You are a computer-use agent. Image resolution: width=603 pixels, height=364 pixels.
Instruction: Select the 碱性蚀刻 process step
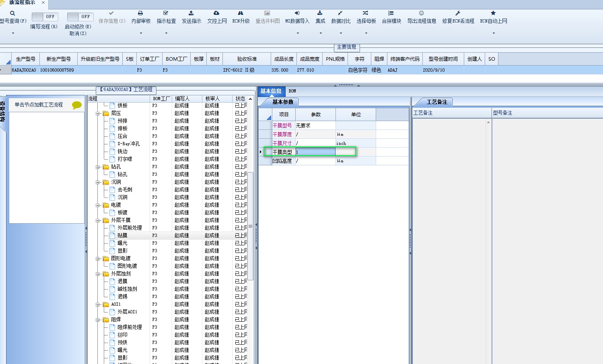pos(127,289)
